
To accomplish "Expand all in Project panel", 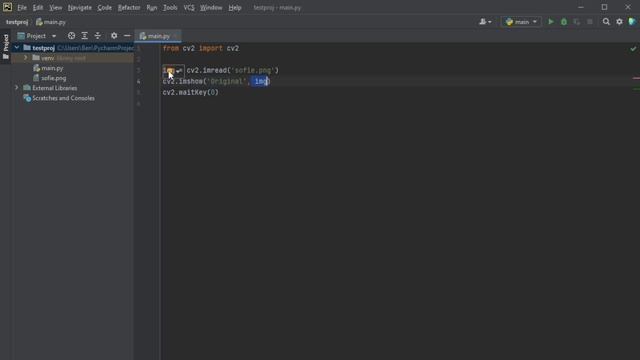I will pos(84,36).
